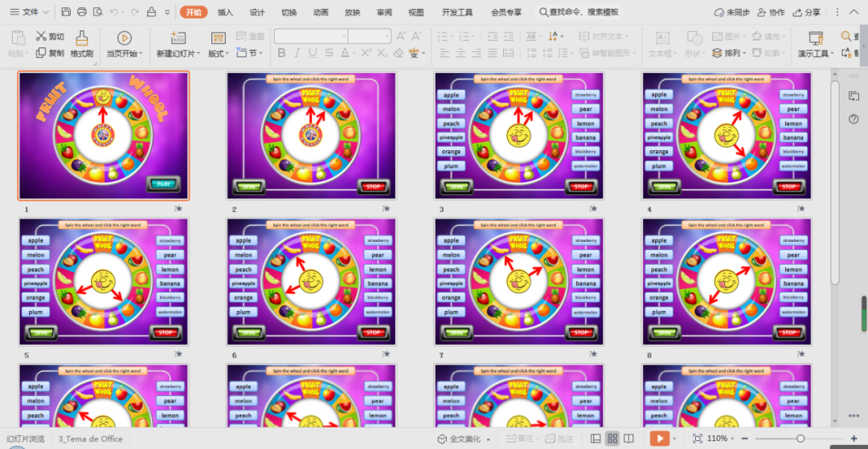Click the search commands and templates field
The width and height of the screenshot is (868, 449).
tap(579, 12)
